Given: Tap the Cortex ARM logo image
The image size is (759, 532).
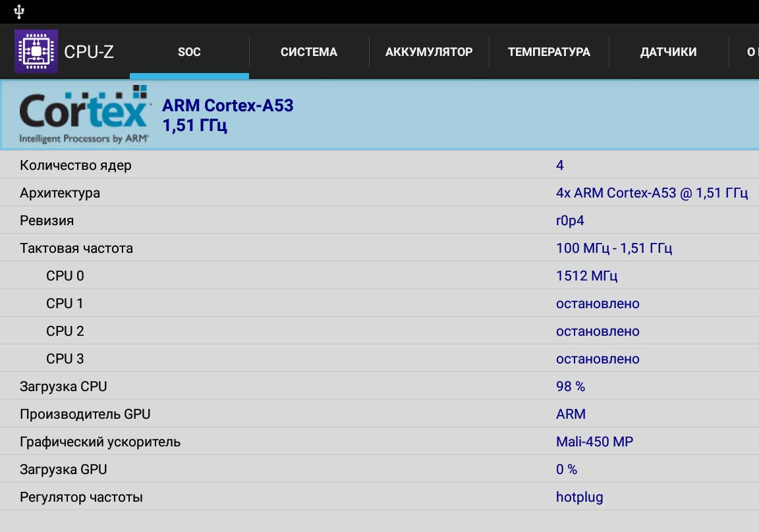Looking at the screenshot, I should pos(84,115).
